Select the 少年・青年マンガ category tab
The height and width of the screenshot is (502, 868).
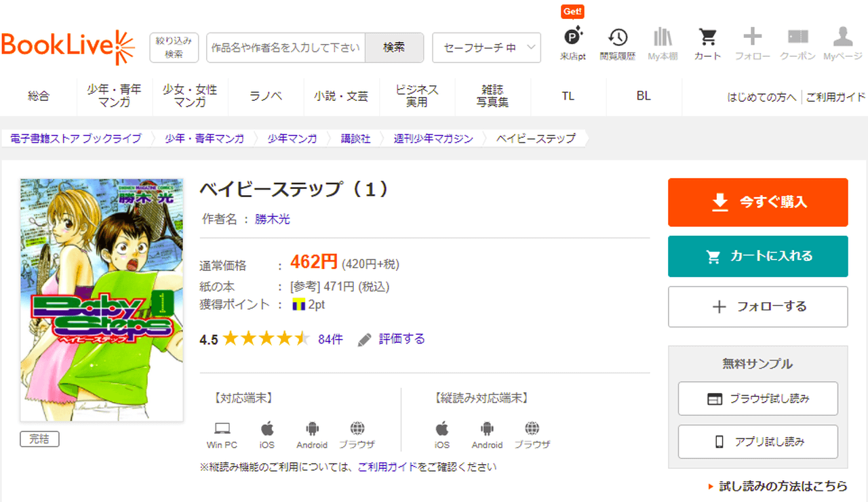coord(114,96)
